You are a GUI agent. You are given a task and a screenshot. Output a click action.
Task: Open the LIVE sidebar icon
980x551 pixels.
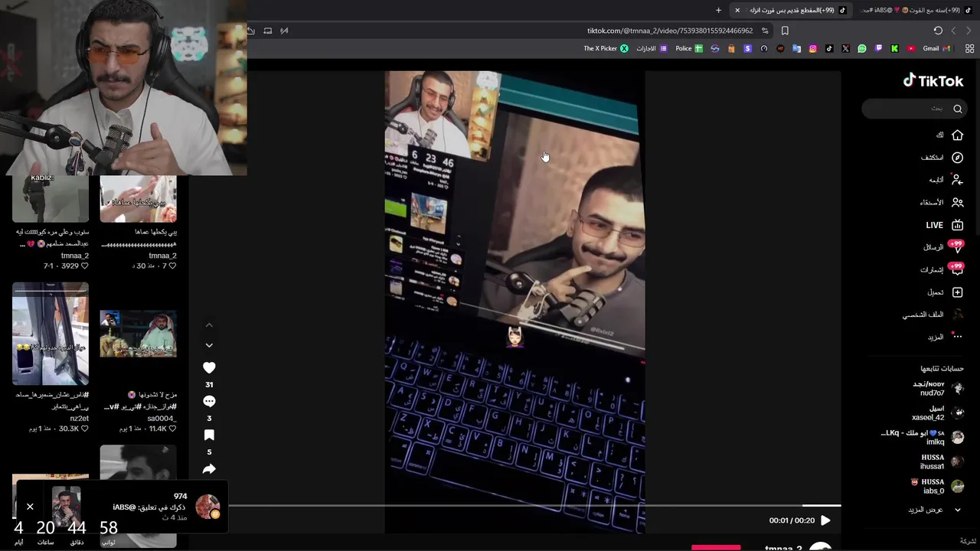click(957, 225)
